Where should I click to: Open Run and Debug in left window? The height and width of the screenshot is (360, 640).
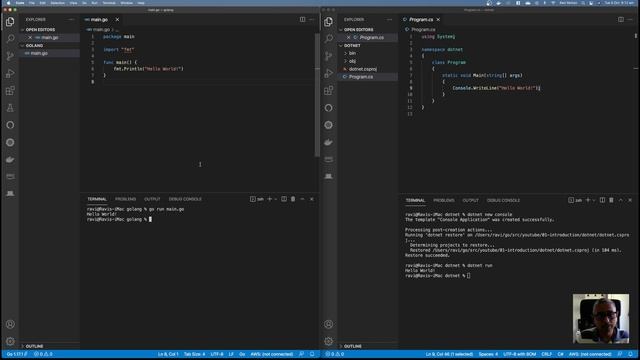coord(10,73)
